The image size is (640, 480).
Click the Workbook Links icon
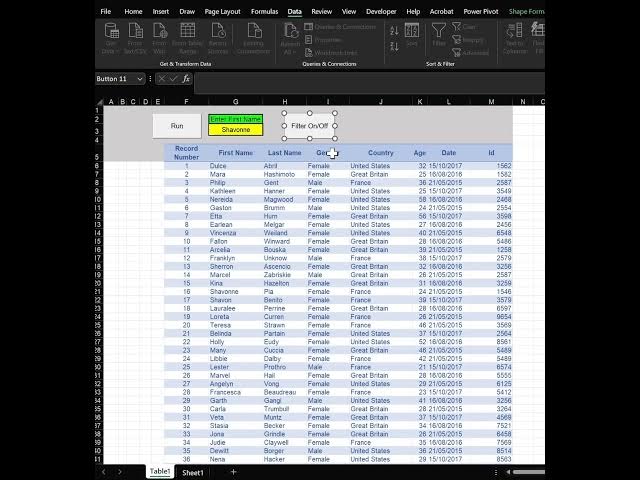pos(331,53)
